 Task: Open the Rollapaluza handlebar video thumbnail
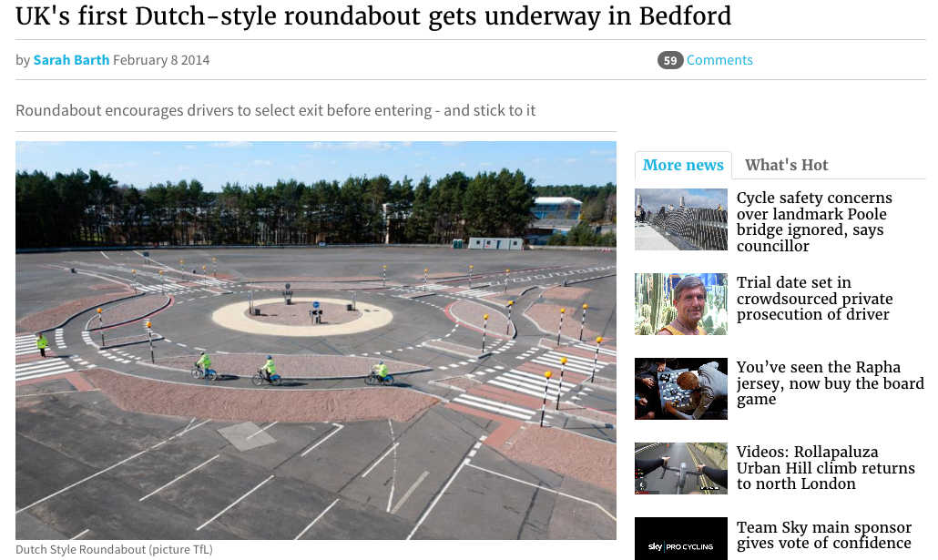tap(681, 468)
